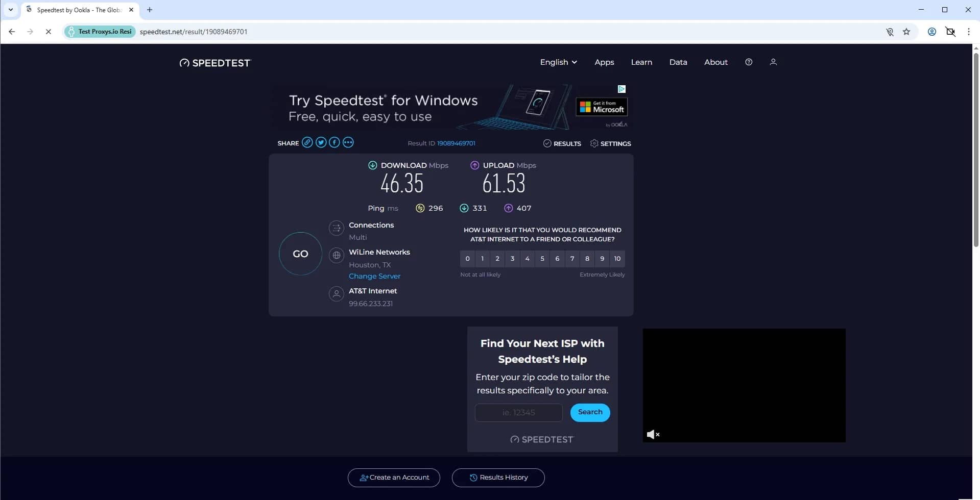Click the page vertical scrollbar
Viewport: 980px width, 500px height.
pyautogui.click(x=976, y=150)
